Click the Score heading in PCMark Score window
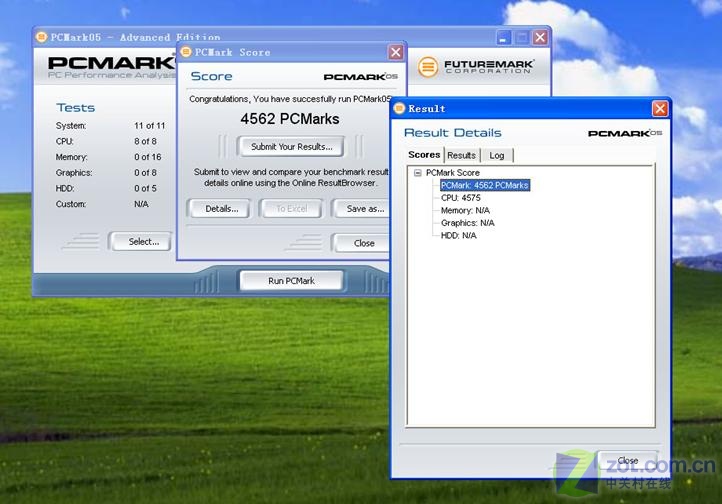This screenshot has width=722, height=504. 211,76
